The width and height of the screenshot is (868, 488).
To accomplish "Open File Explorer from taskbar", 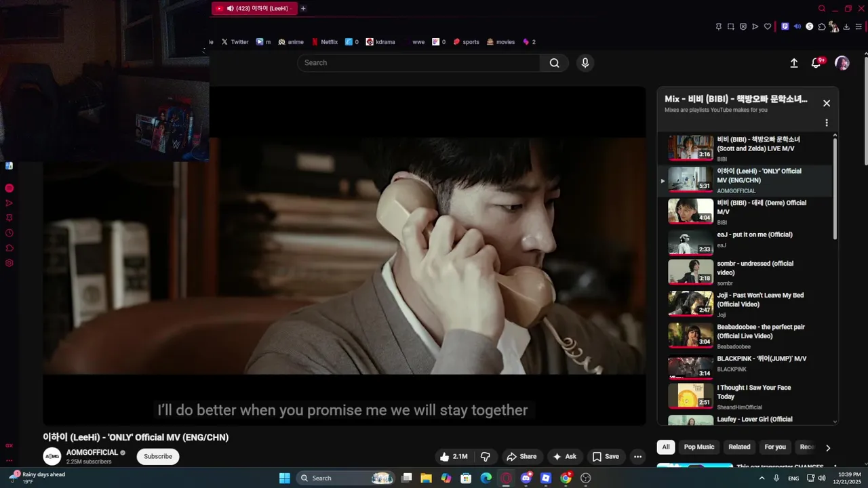I will [x=426, y=478].
